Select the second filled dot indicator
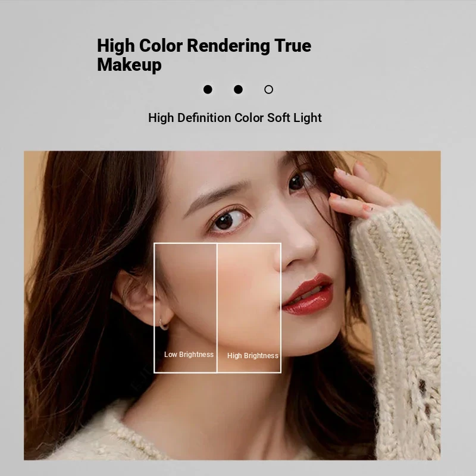The width and height of the screenshot is (476, 476). click(239, 90)
